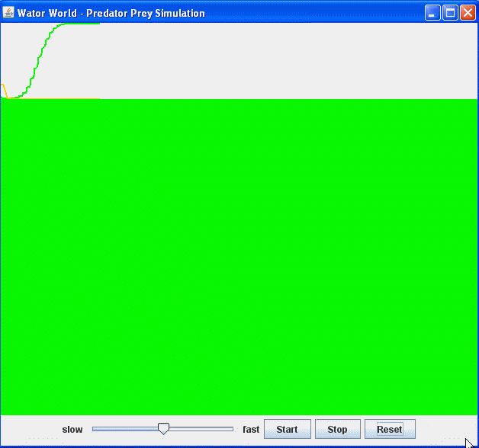Screen dimensions: 479x448
Task: Minimize the Wator World window
Action: coord(432,13)
